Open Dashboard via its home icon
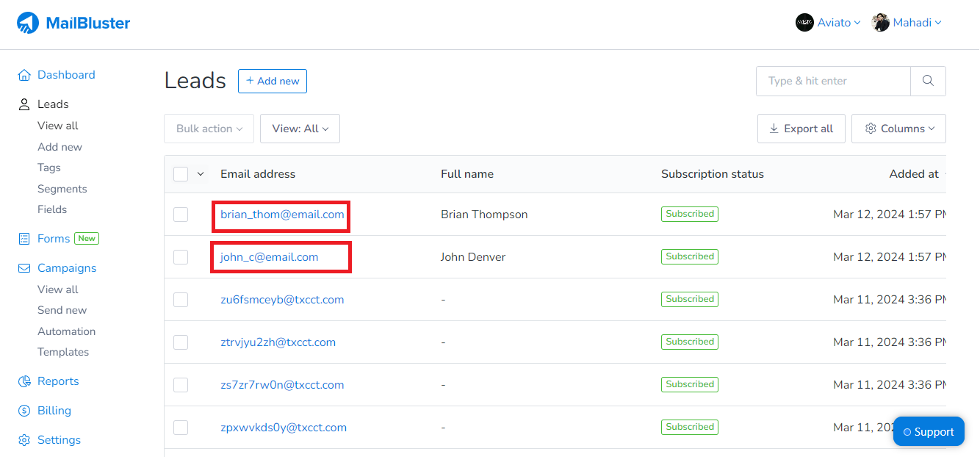This screenshot has height=457, width=980. [x=24, y=75]
